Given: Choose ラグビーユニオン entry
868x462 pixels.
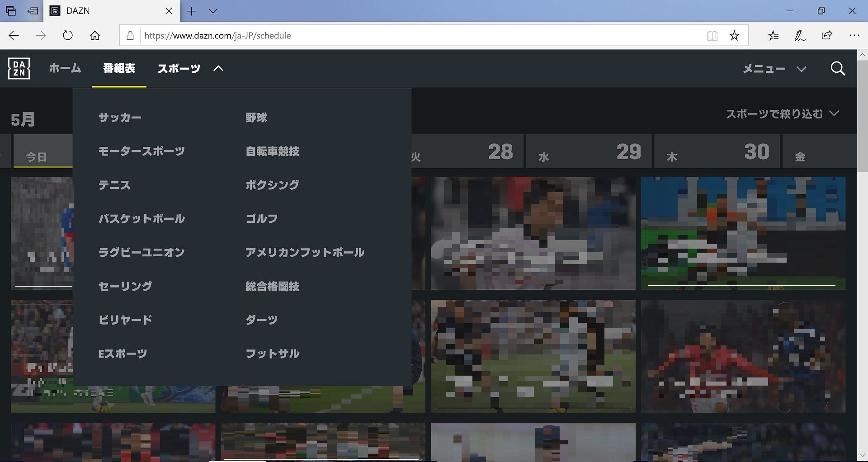Looking at the screenshot, I should click(142, 252).
